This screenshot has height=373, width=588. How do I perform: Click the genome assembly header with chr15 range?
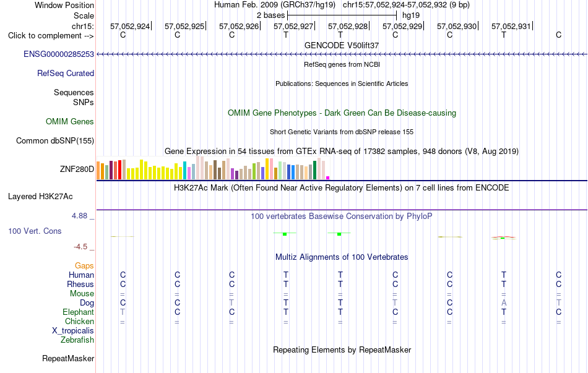pos(342,5)
